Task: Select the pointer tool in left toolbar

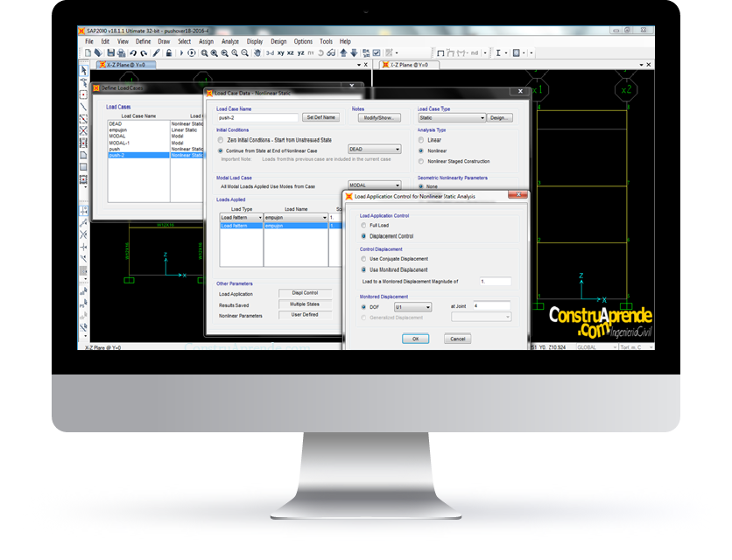Action: click(x=83, y=71)
